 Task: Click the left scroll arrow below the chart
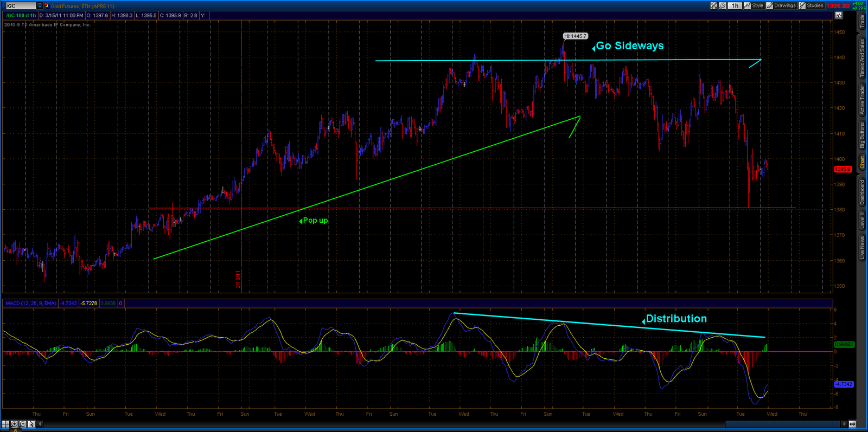40,424
